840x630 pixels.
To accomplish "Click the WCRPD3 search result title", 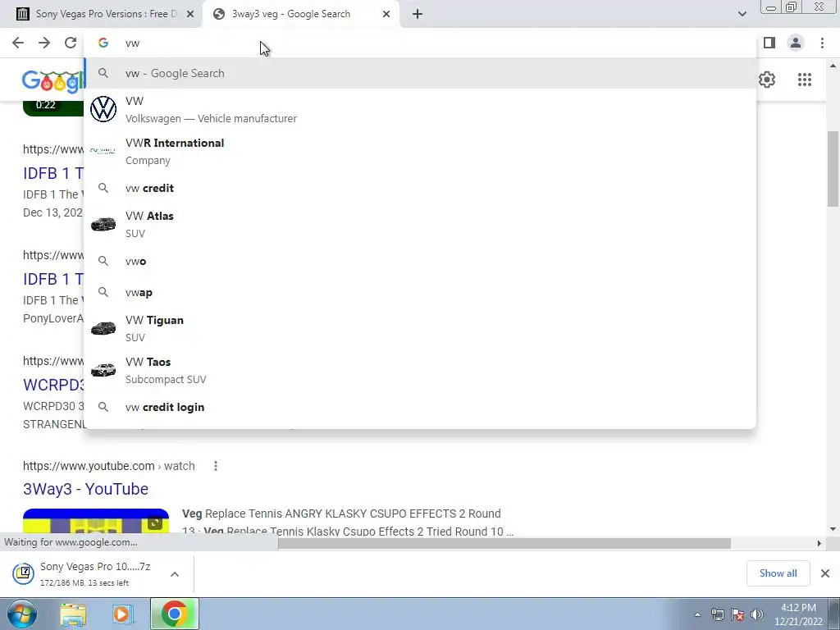I will [x=54, y=386].
